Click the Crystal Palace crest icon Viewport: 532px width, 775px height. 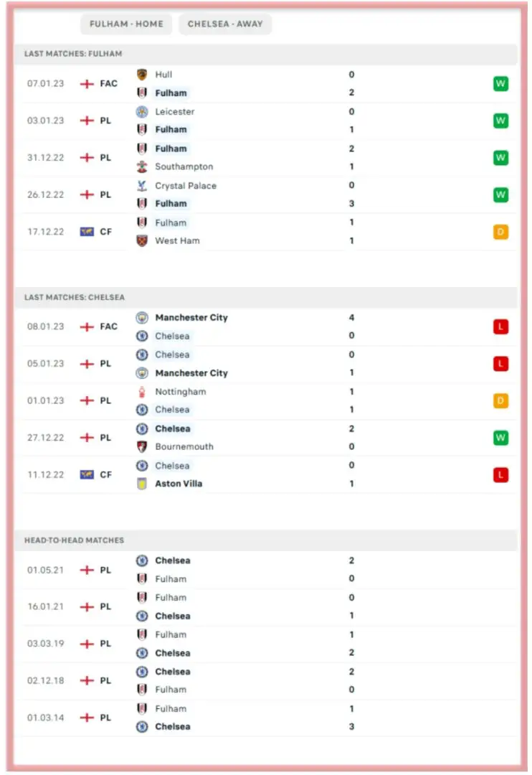tap(142, 186)
